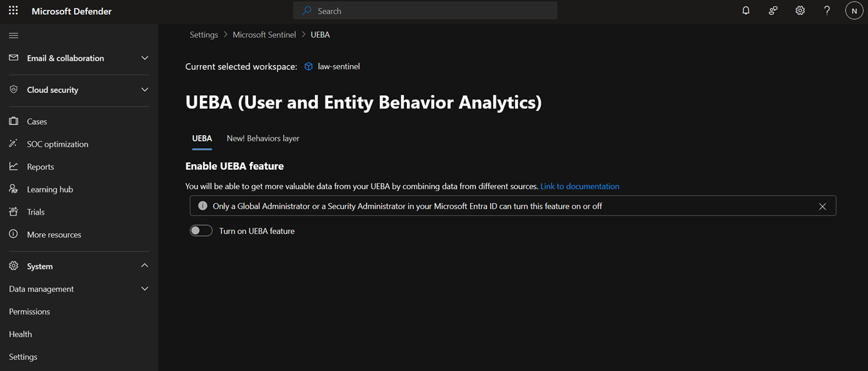Open notifications bell icon
Viewport: 868px width, 371px height.
pyautogui.click(x=746, y=11)
